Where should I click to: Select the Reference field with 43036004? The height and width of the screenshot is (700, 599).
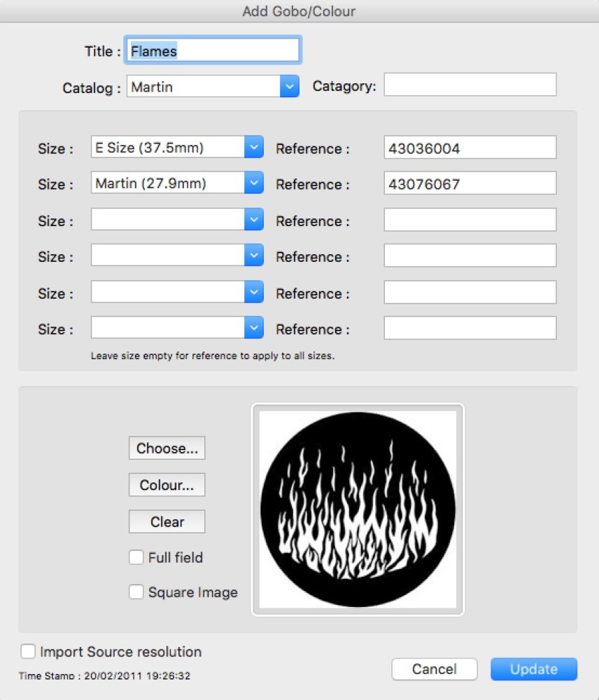(469, 147)
